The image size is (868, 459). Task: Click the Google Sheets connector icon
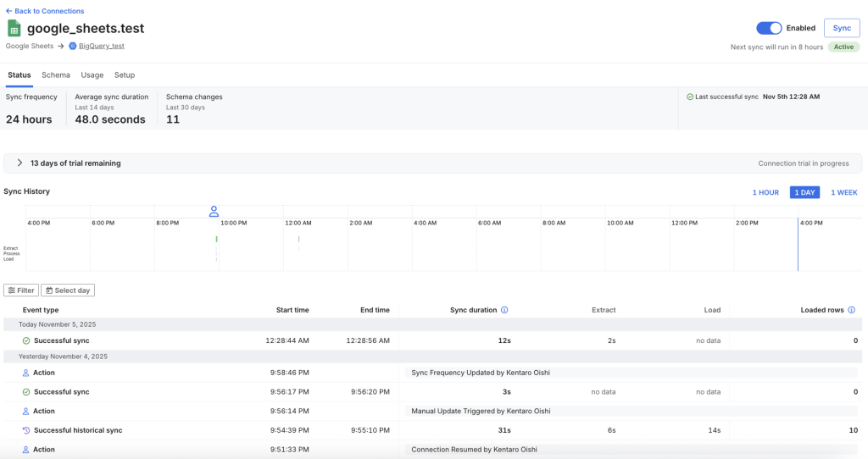14,28
